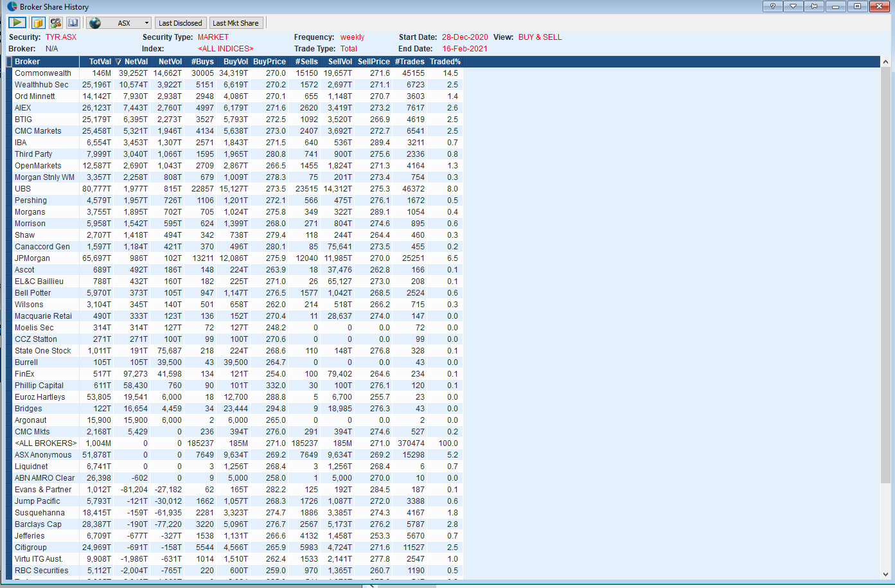Click the help question mark title button
This screenshot has width=895, height=588.
(772, 6)
